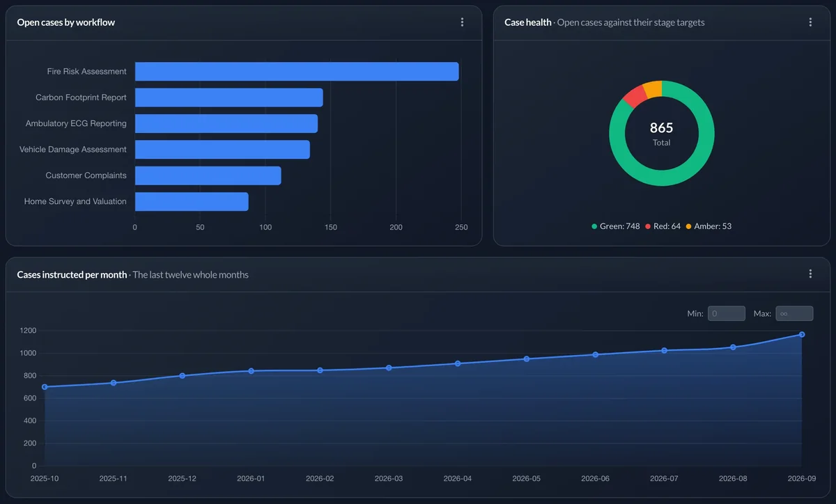
Task: Click the Open cases by workflow title
Action: click(66, 22)
